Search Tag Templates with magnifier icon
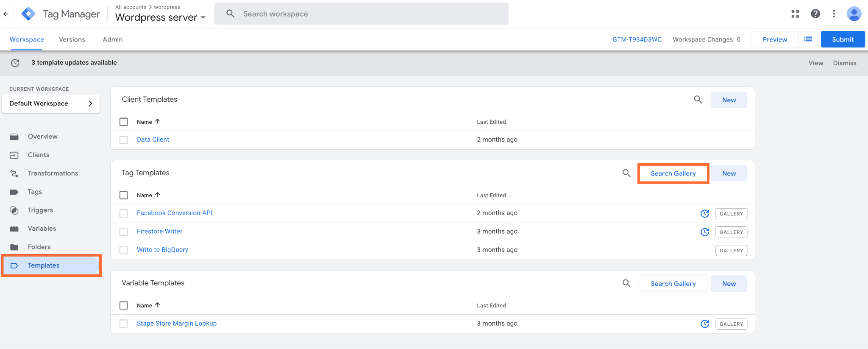The image size is (868, 349). [x=626, y=173]
